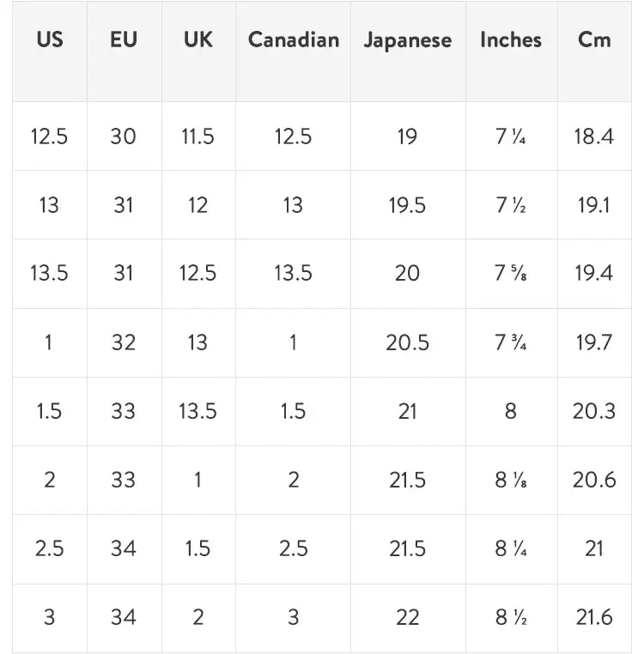Click the 21.6 cm cell
The width and height of the screenshot is (644, 654).
pyautogui.click(x=594, y=617)
